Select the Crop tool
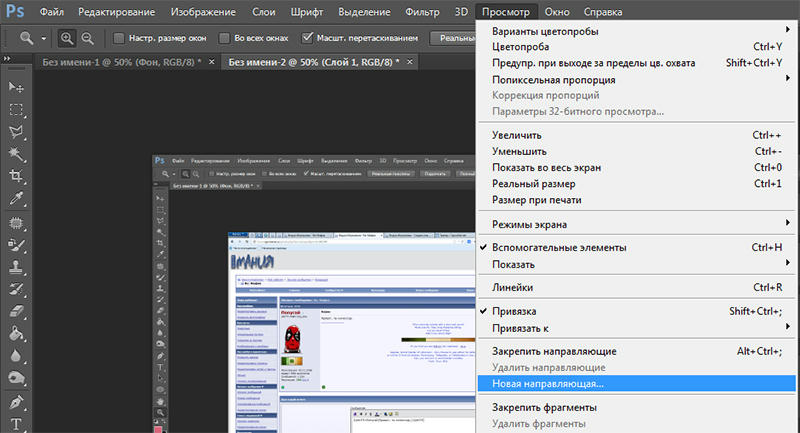 [16, 176]
